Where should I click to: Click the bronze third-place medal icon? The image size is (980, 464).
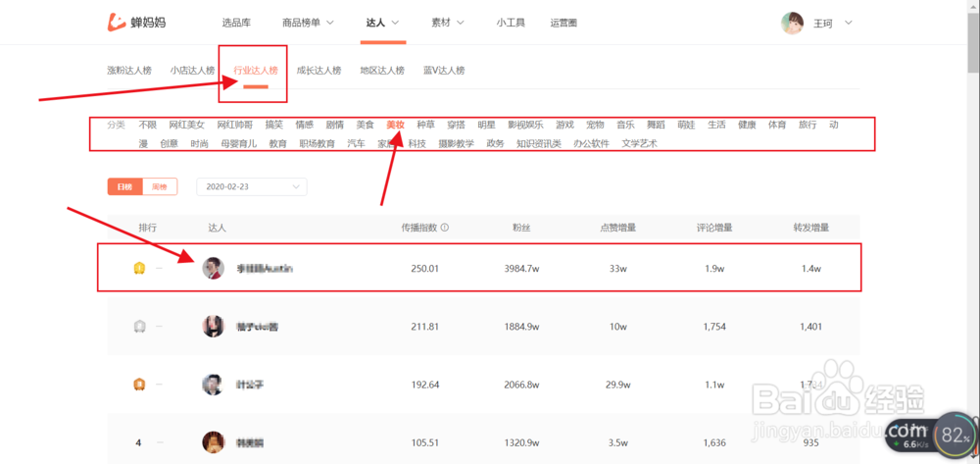(x=139, y=385)
